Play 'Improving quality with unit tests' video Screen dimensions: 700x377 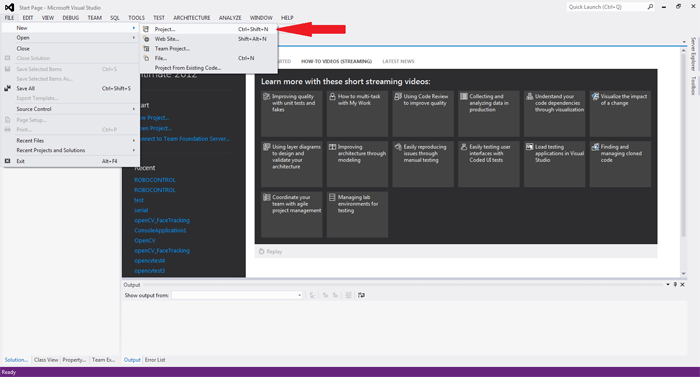(292, 113)
